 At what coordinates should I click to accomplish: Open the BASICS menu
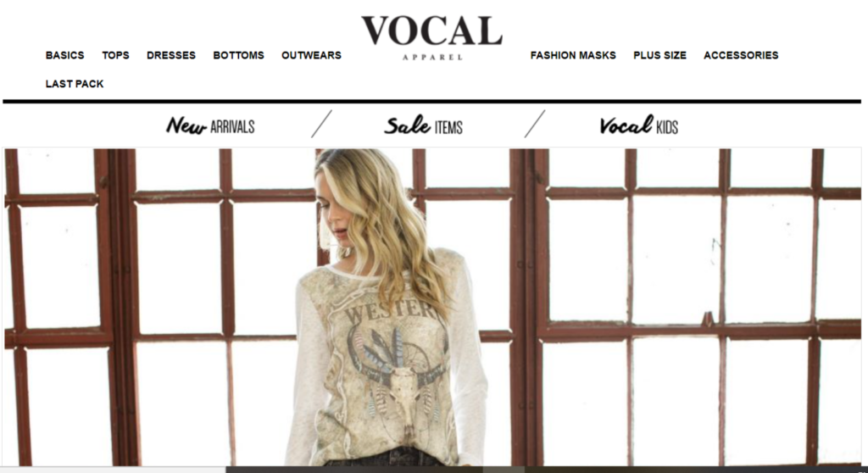(x=64, y=55)
